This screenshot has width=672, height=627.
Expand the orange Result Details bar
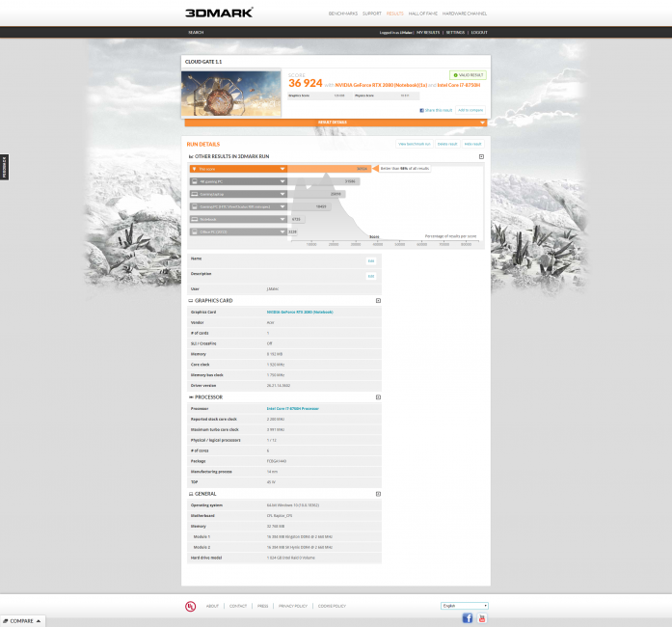click(x=336, y=123)
